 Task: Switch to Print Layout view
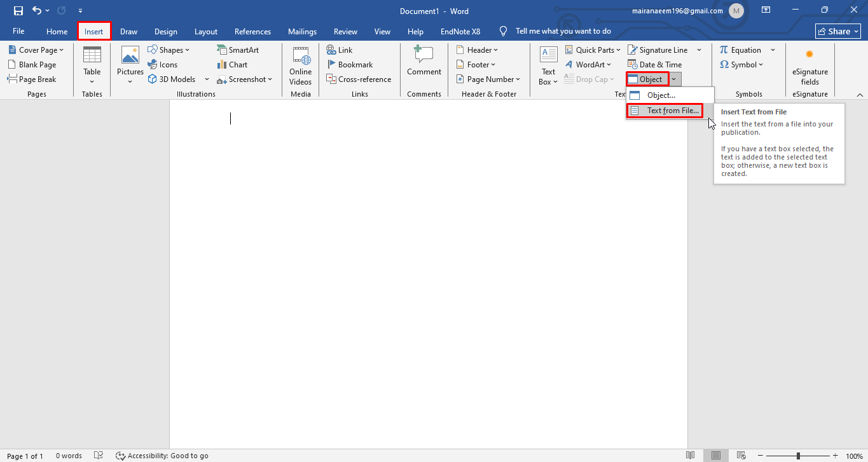(716, 456)
